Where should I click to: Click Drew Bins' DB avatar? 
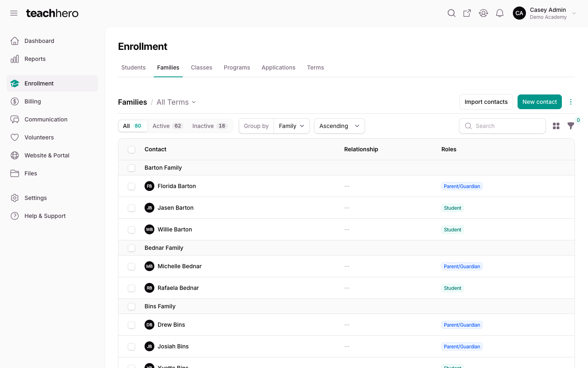149,325
